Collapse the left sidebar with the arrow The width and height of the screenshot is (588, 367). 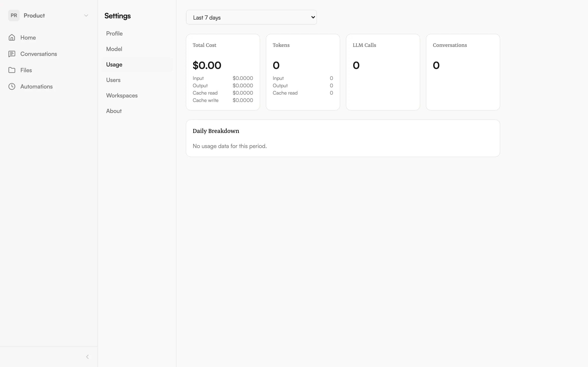87,357
